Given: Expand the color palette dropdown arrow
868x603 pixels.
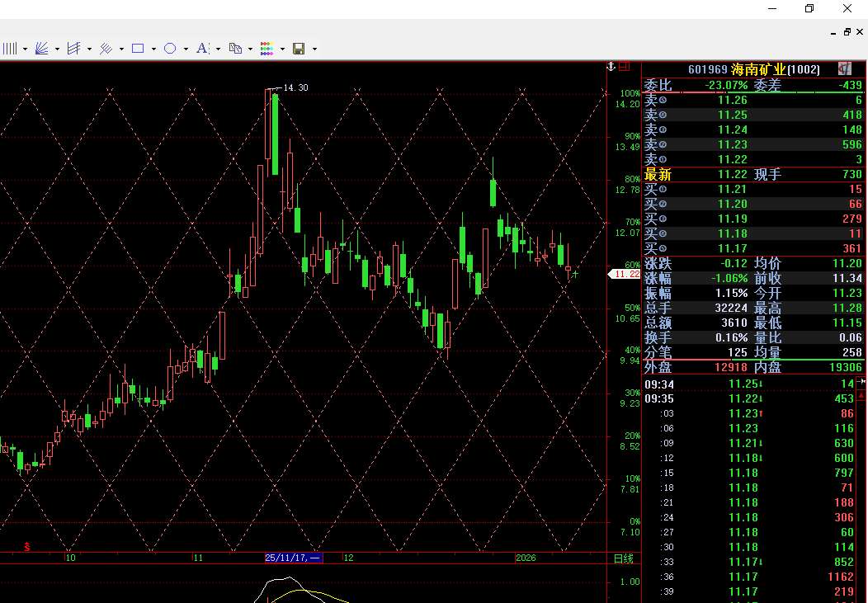Looking at the screenshot, I should (282, 49).
